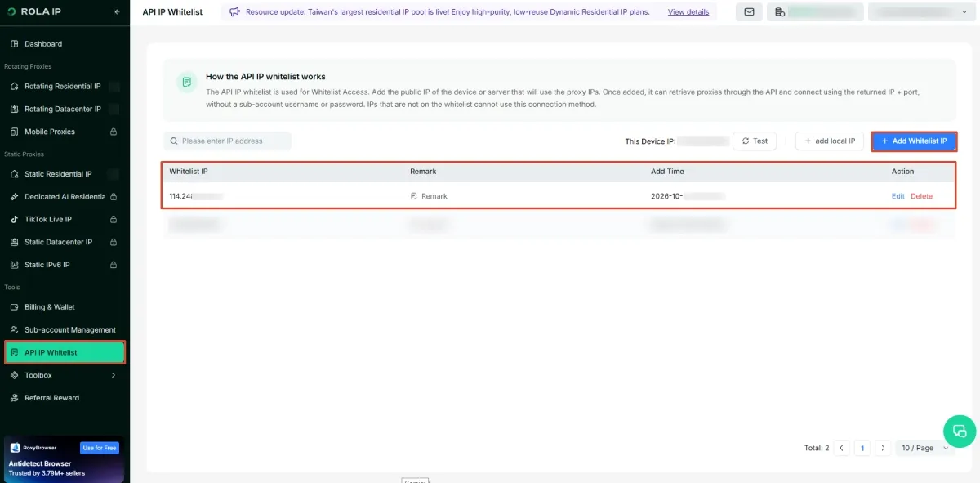This screenshot has height=483, width=980.
Task: Click the magnifier icon in the search box
Action: tap(174, 141)
